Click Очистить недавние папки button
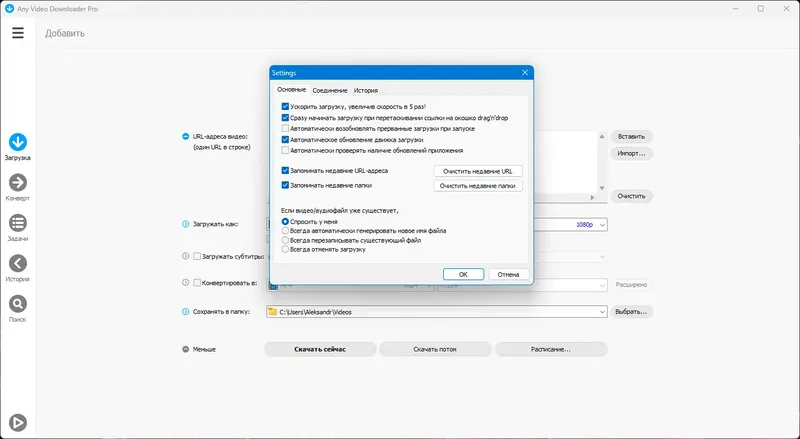 tap(478, 186)
